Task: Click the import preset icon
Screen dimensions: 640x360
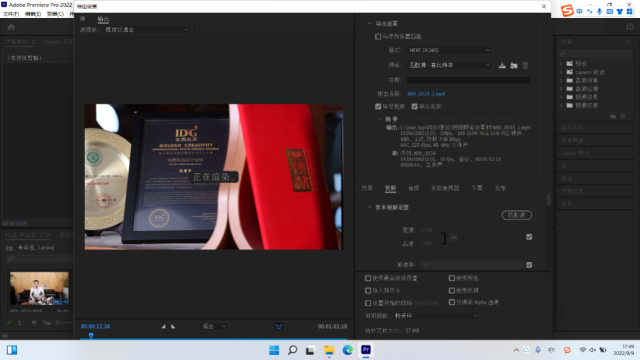Action: point(514,65)
